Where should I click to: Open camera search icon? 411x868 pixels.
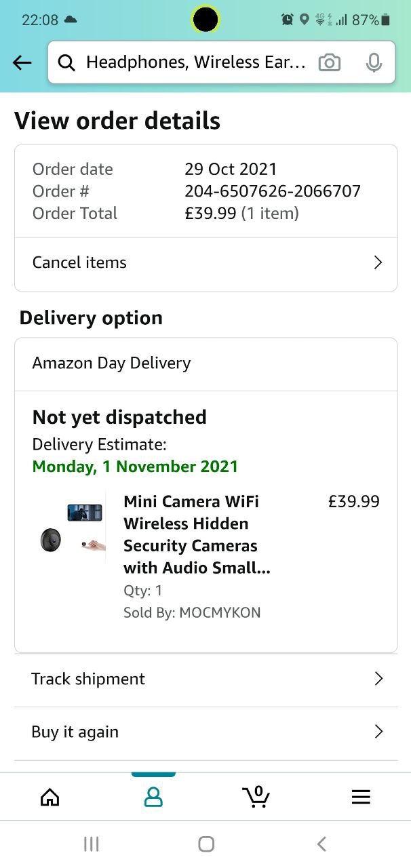coord(330,63)
